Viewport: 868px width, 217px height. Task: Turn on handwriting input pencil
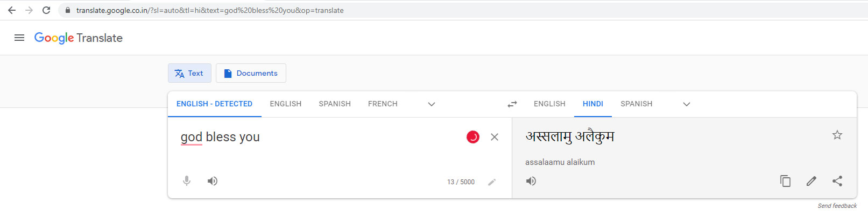(491, 182)
